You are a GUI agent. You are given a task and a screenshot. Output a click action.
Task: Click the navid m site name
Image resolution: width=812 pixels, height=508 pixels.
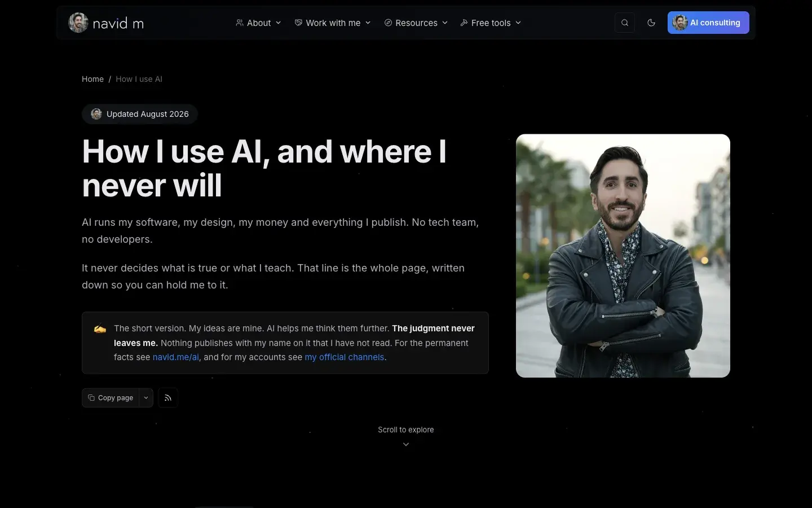tap(118, 23)
